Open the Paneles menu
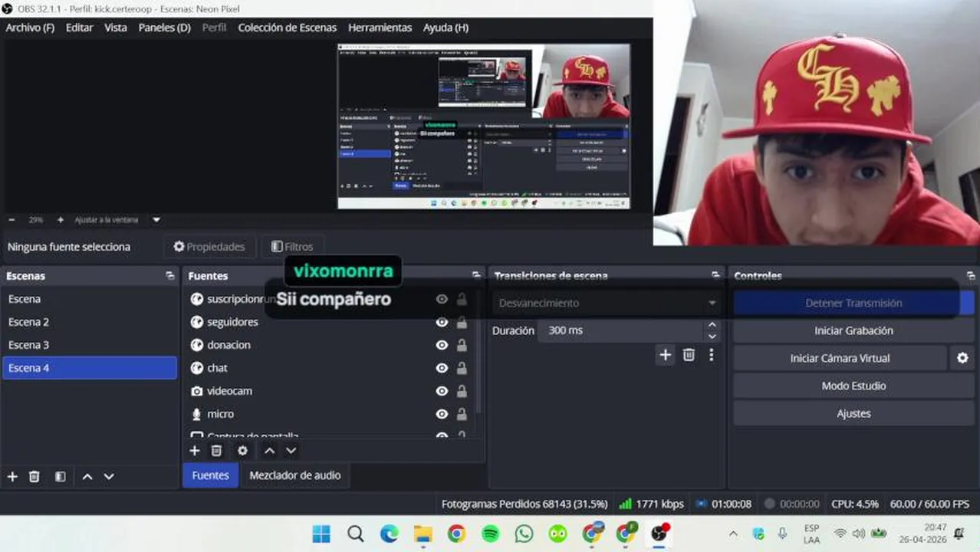The image size is (980, 552). pos(164,28)
